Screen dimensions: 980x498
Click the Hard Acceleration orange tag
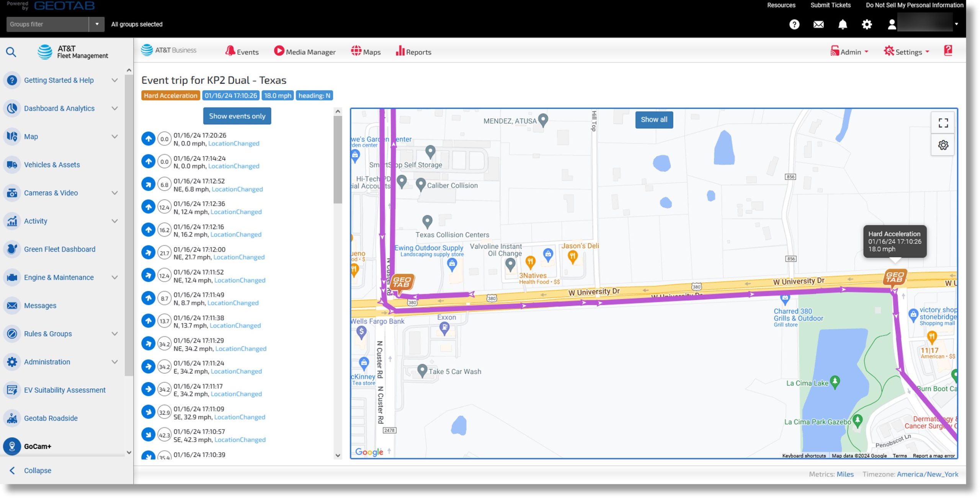point(170,96)
